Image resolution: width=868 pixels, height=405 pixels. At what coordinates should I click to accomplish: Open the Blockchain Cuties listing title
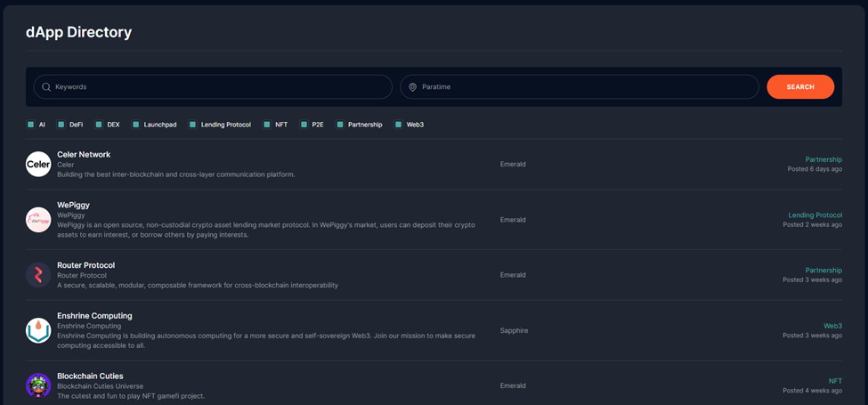[90, 376]
